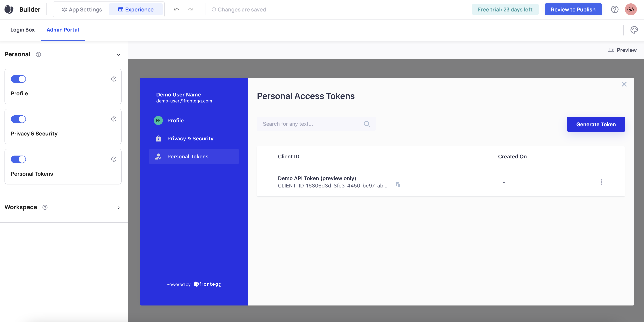
Task: Click the top-bar help question mark icon
Action: (x=615, y=10)
